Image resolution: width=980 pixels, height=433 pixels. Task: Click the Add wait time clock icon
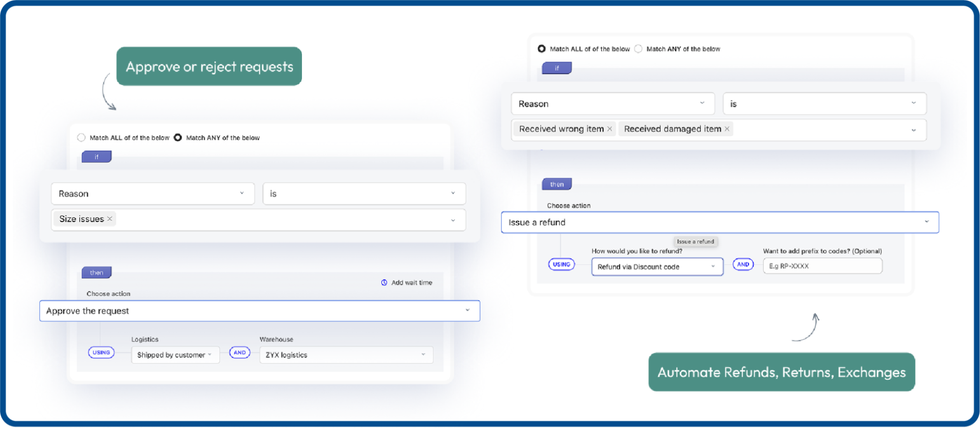[x=384, y=283]
